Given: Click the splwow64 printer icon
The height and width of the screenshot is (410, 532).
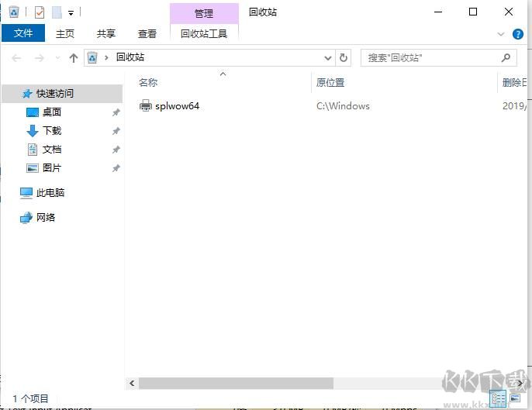Looking at the screenshot, I should pyautogui.click(x=146, y=106).
